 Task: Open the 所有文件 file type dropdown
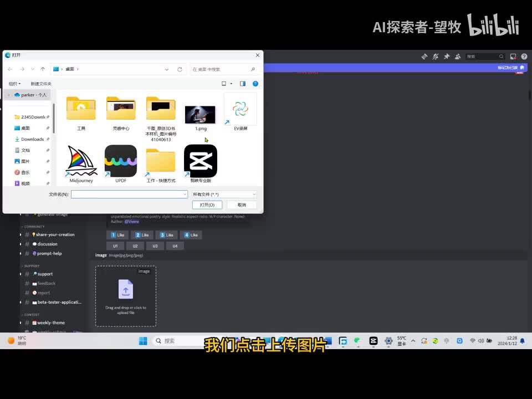pyautogui.click(x=224, y=195)
